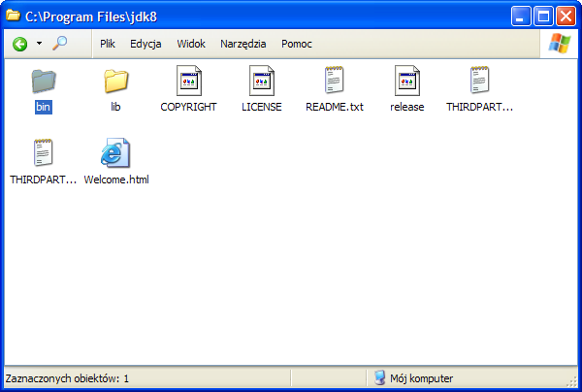
Task: Click the Welcome.html file name
Action: (x=116, y=180)
